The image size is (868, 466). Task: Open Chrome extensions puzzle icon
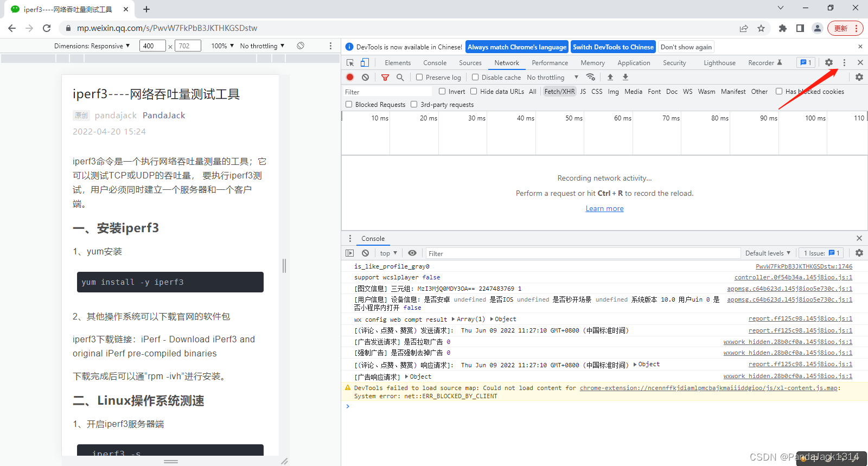[x=783, y=28]
